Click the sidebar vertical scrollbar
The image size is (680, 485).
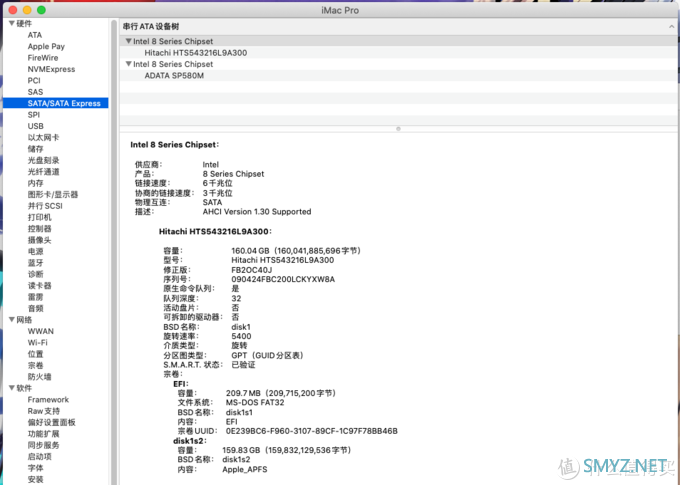114,252
